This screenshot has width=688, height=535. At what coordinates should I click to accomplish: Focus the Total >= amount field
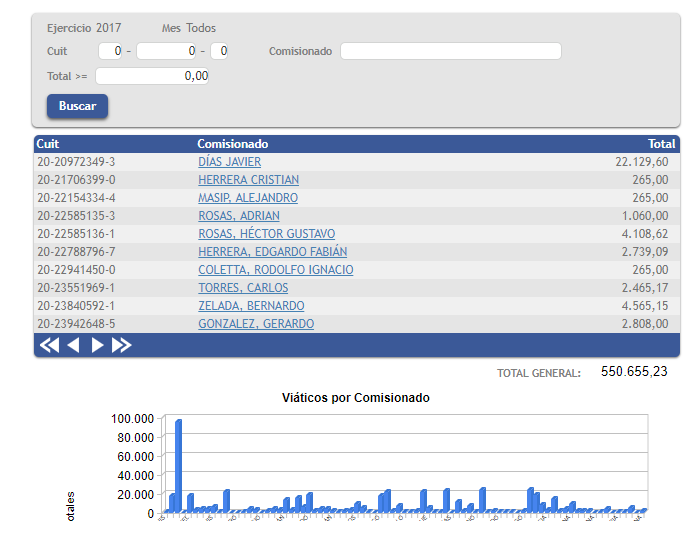point(153,76)
